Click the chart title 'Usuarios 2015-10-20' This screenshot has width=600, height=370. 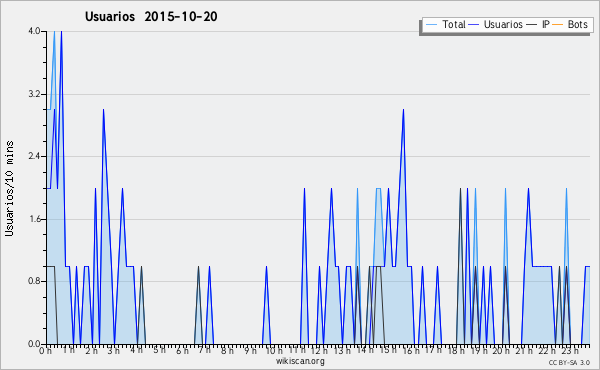click(151, 16)
